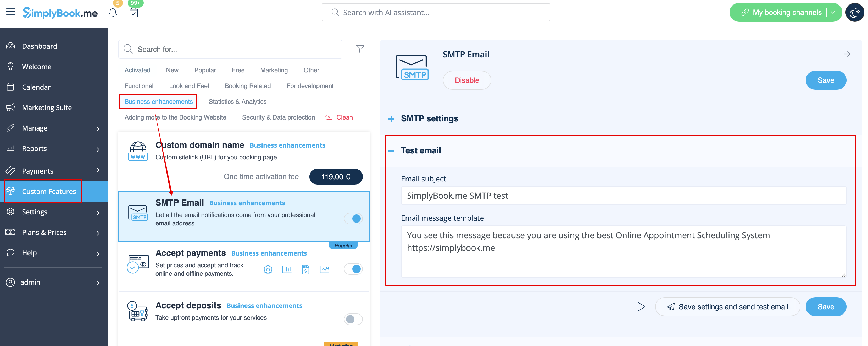Toggle dark mode moon icon
Viewport: 868px width, 346px height.
855,13
